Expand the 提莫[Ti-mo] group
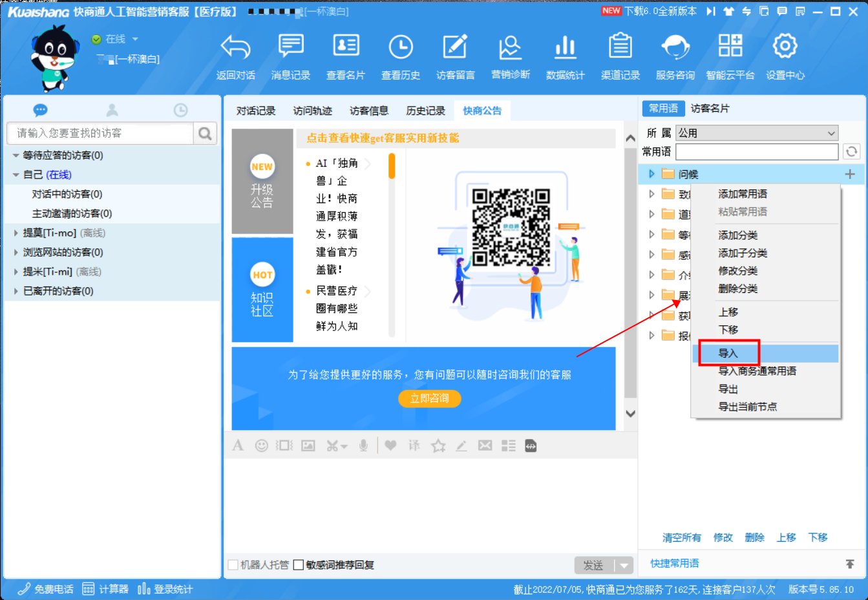Image resolution: width=868 pixels, height=600 pixels. 16,233
